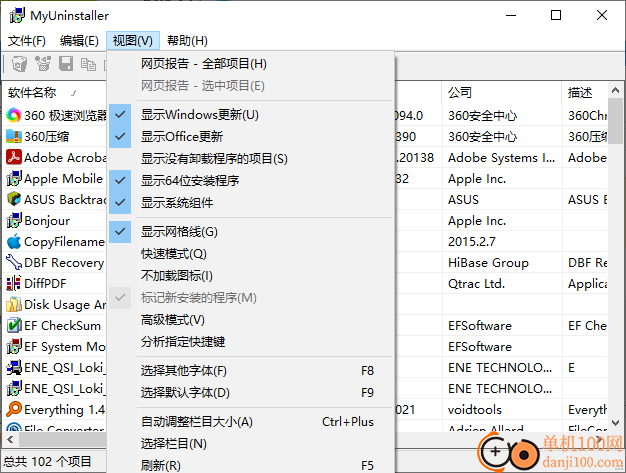Click the Everything 1.4 magnifier icon

point(14,409)
